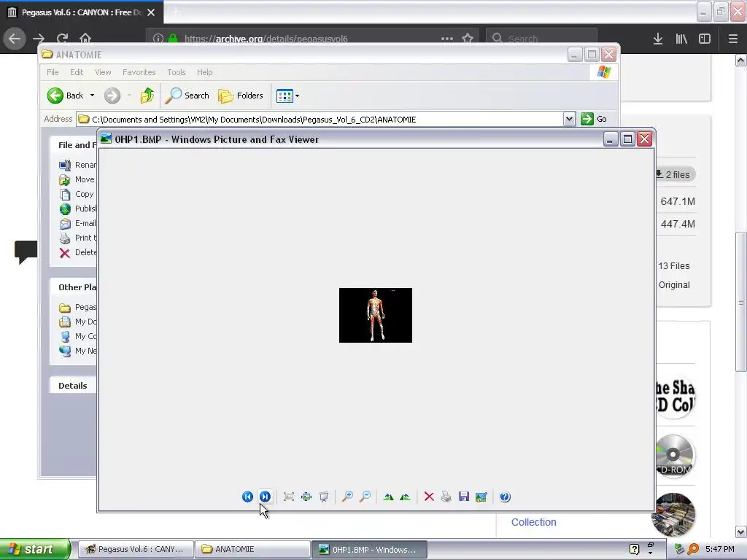
Task: Delete the image with the red X icon
Action: (429, 497)
